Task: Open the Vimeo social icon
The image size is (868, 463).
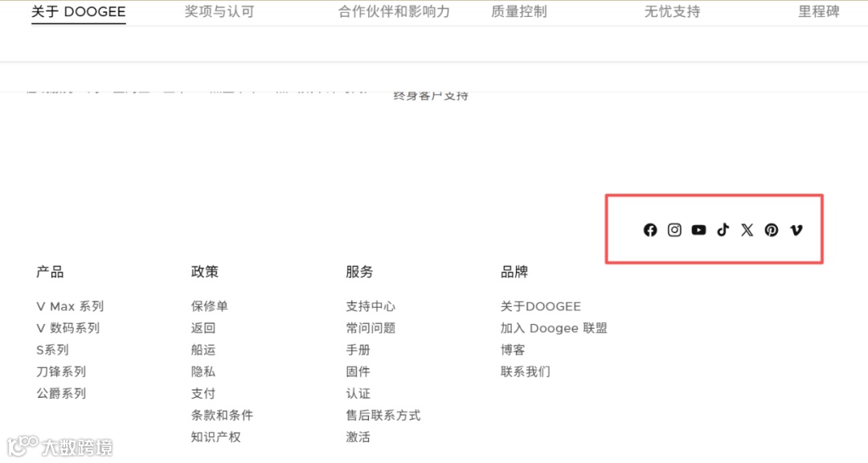Action: (796, 230)
